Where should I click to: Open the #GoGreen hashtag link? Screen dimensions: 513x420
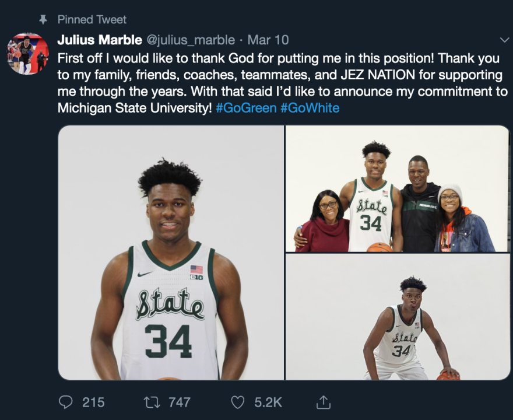pyautogui.click(x=245, y=108)
